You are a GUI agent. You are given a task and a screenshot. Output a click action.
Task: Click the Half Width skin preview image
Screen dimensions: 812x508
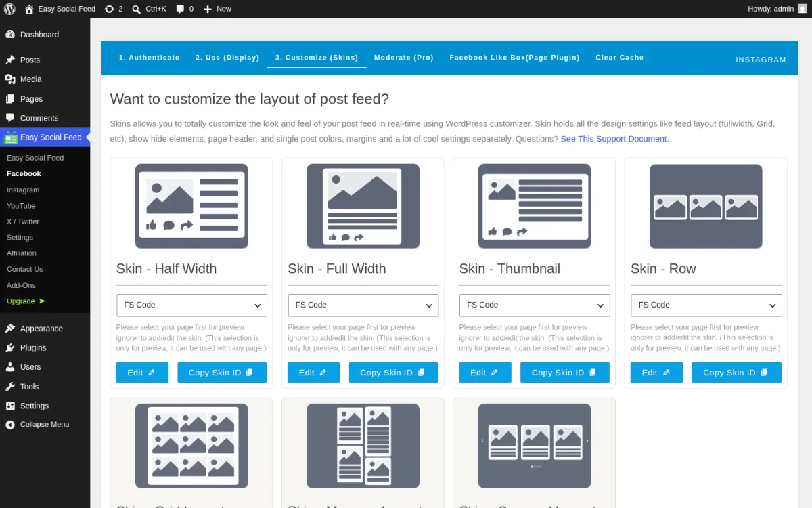pyautogui.click(x=191, y=206)
